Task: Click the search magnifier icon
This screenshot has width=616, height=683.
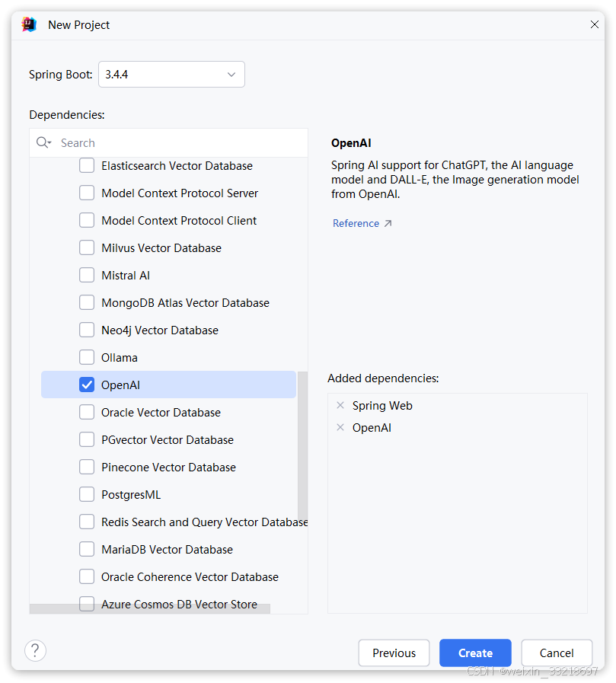Action: tap(43, 142)
